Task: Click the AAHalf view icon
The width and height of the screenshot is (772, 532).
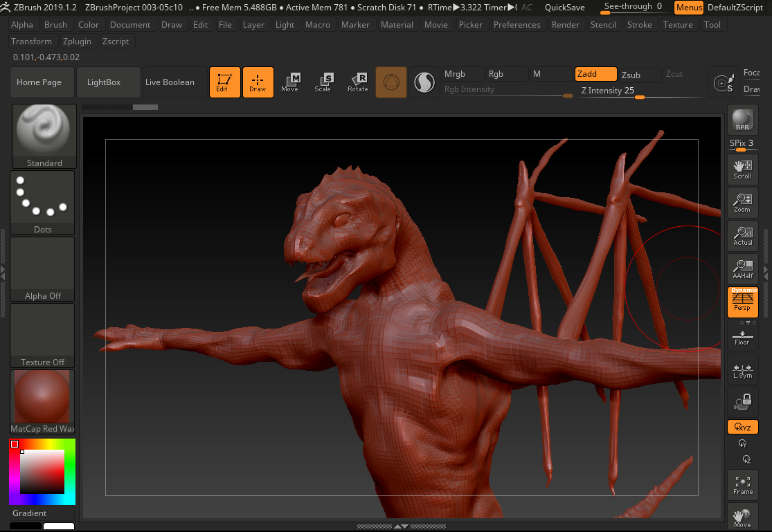Action: [x=742, y=269]
